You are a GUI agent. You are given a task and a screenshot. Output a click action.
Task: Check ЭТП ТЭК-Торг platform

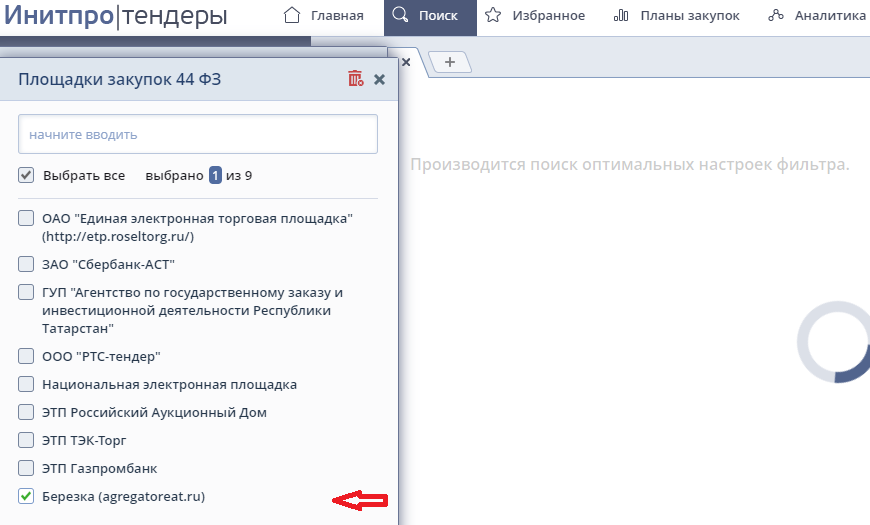pyautogui.click(x=26, y=440)
